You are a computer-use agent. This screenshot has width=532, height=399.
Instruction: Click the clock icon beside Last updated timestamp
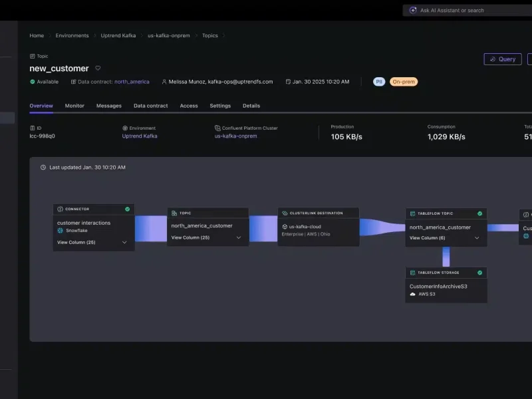(x=43, y=168)
